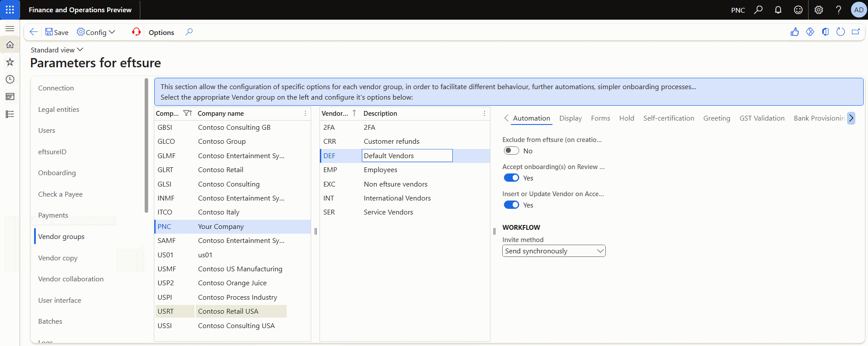
Task: Click the action bar search magnifier
Action: click(189, 32)
